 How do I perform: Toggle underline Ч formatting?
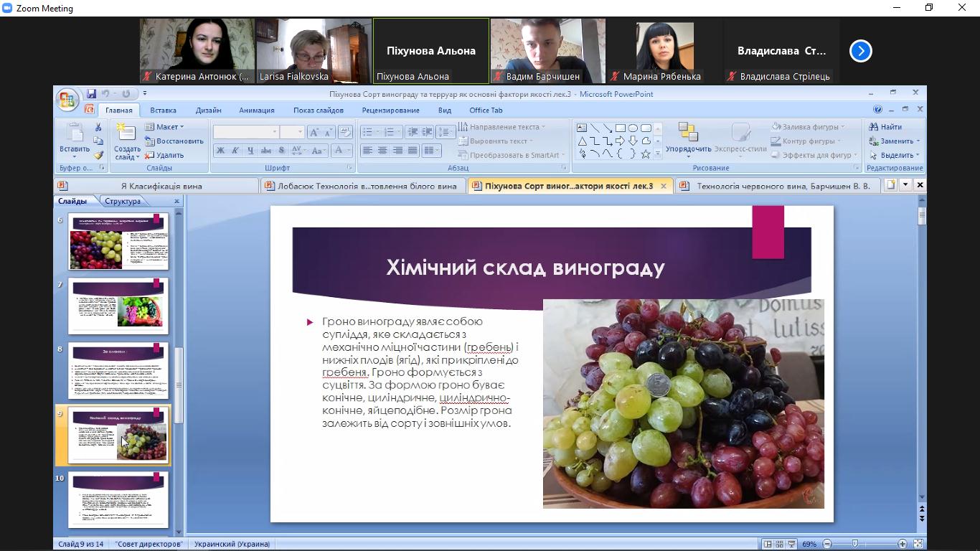click(x=250, y=151)
